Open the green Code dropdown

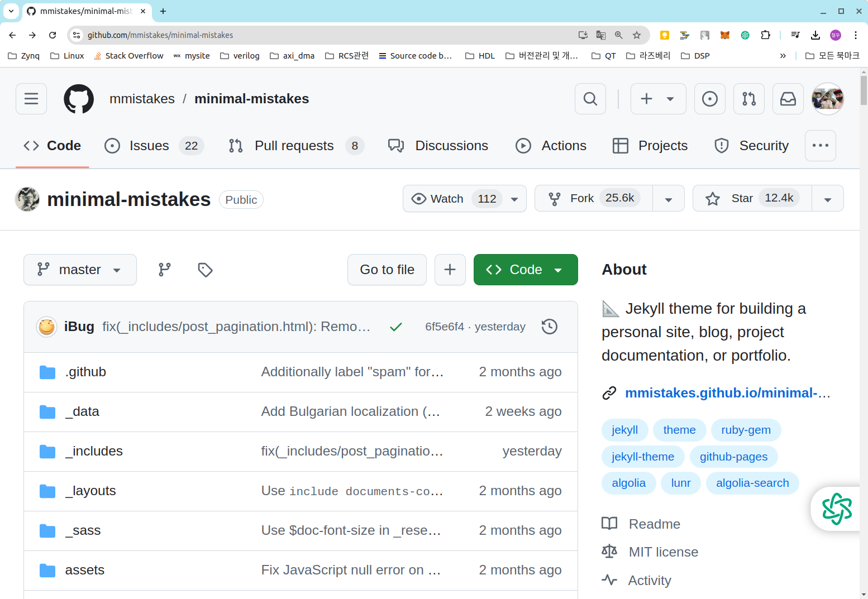tap(525, 270)
